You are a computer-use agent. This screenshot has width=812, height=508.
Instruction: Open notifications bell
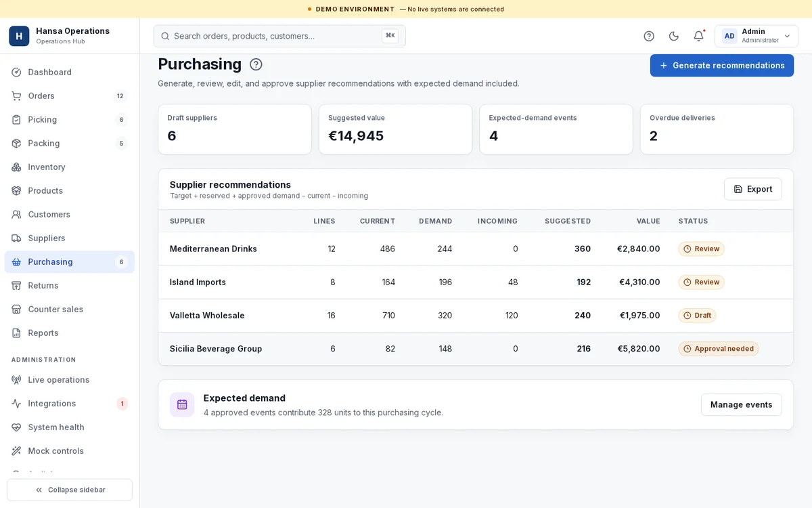698,36
